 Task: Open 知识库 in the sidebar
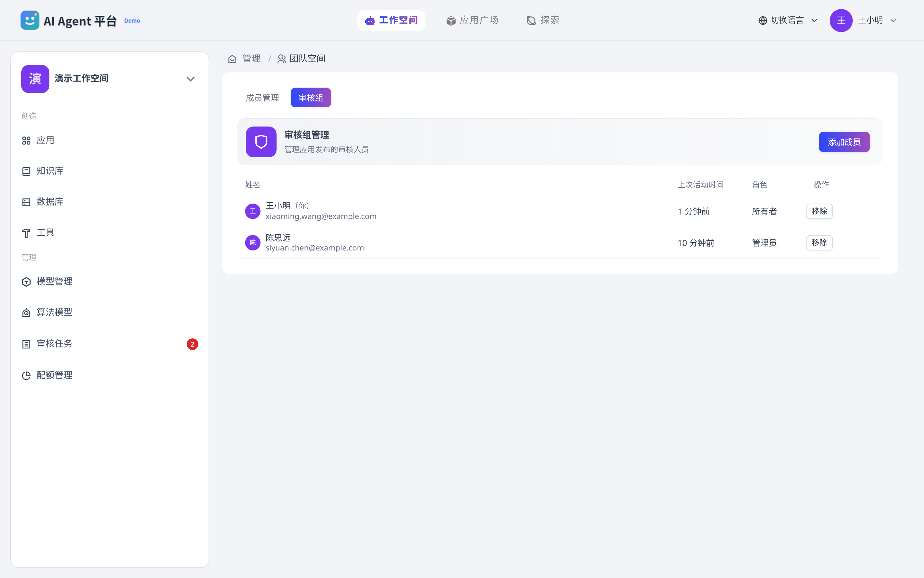pyautogui.click(x=110, y=171)
